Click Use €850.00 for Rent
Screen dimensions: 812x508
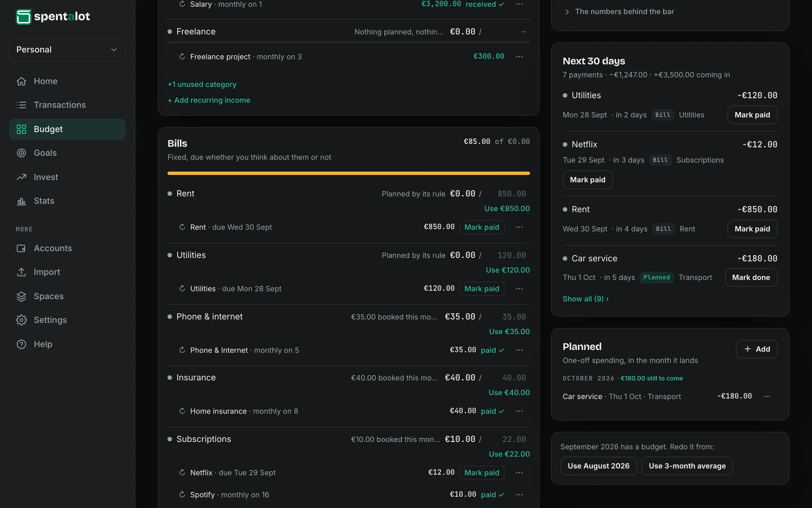coord(507,209)
